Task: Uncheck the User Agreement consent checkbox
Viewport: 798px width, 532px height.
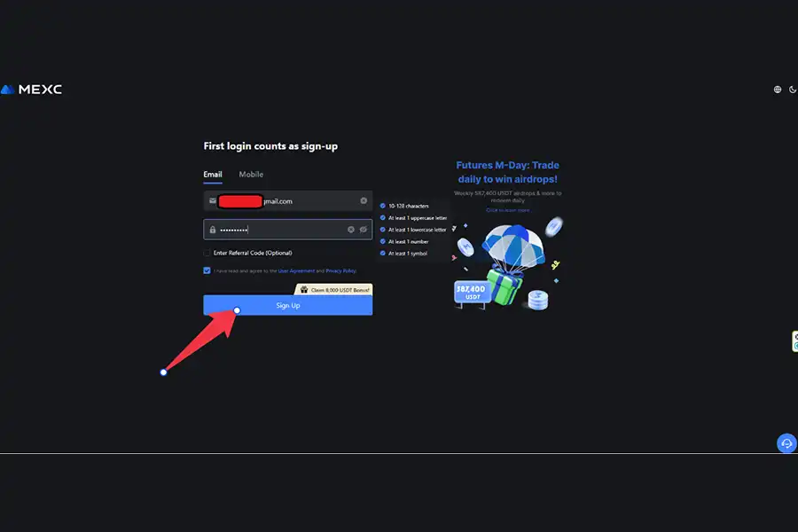Action: click(207, 270)
